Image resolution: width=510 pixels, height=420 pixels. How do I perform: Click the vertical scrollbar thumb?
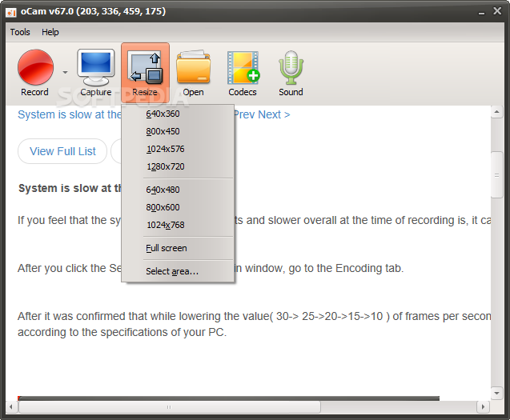pyautogui.click(x=496, y=174)
